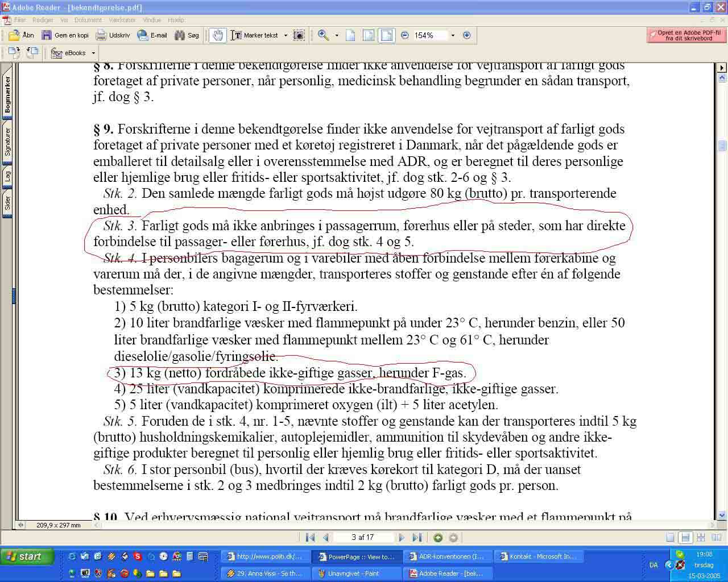Click the DA language indicator in the tray
The image size is (728, 582).
pos(653,565)
